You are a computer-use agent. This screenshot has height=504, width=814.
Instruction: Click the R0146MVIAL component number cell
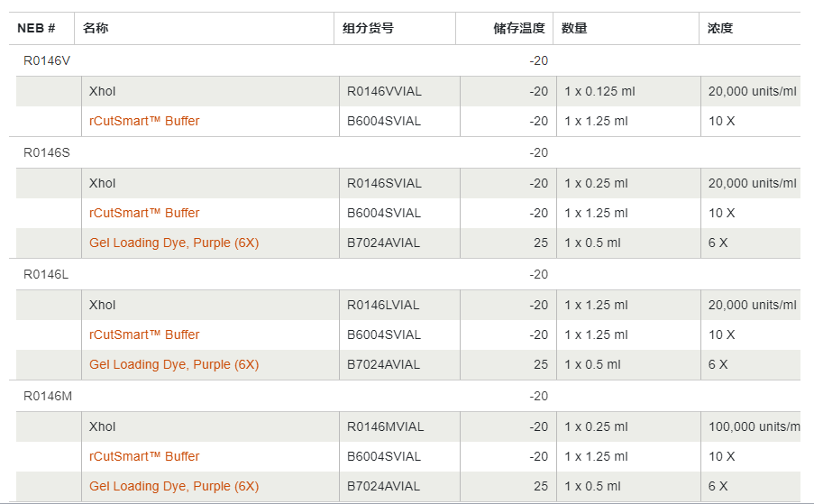coord(385,426)
